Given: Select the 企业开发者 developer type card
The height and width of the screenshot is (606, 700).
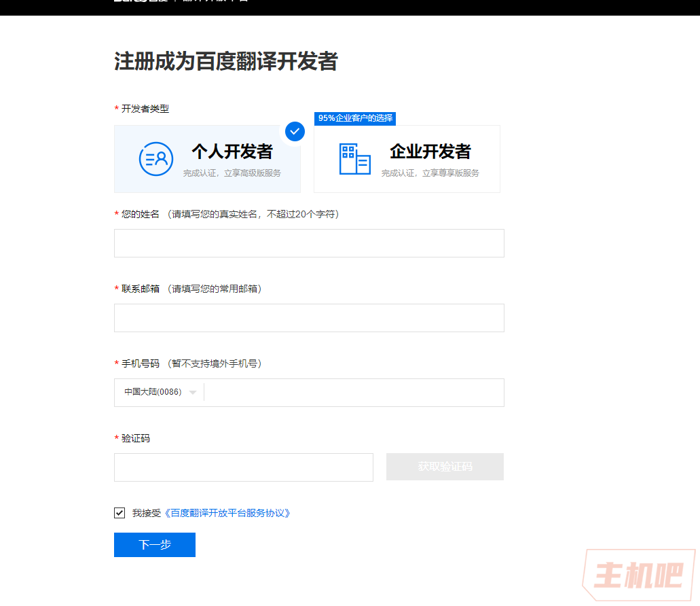Looking at the screenshot, I should click(407, 159).
